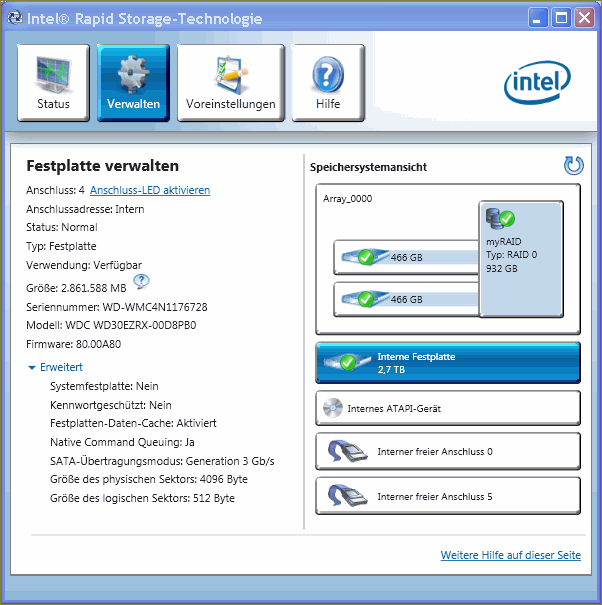Click the Array_0000 label

(x=347, y=199)
